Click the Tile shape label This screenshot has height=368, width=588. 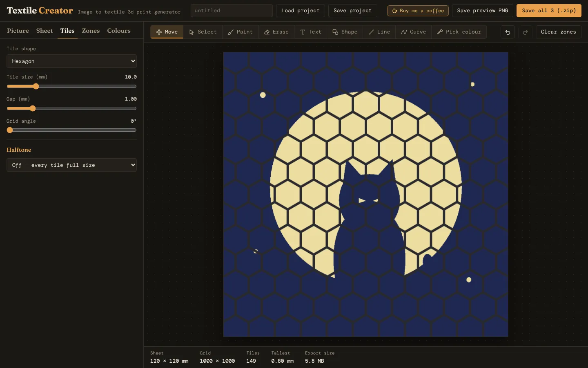point(21,49)
